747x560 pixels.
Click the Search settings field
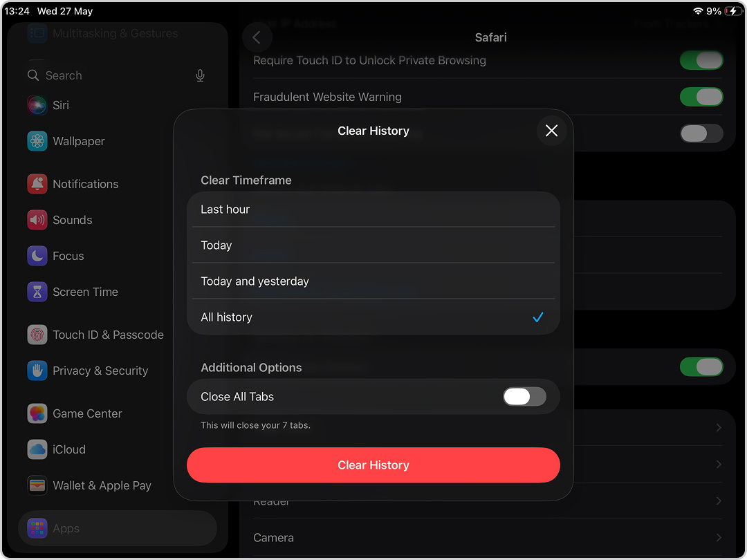point(118,75)
